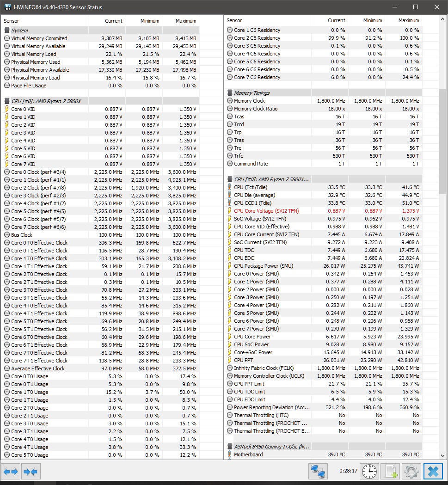Click the expand layout arrows button
Viewport: 448px width, 485px height.
pyautogui.click(x=11, y=472)
